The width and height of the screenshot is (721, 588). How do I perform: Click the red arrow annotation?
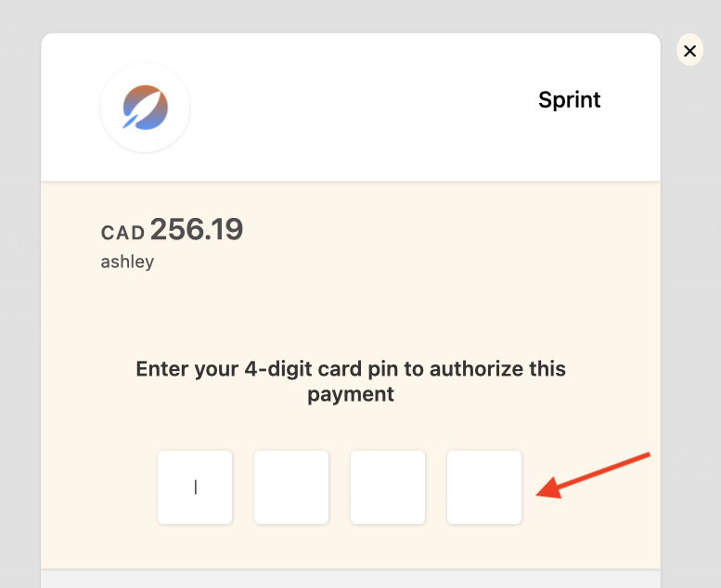click(594, 475)
